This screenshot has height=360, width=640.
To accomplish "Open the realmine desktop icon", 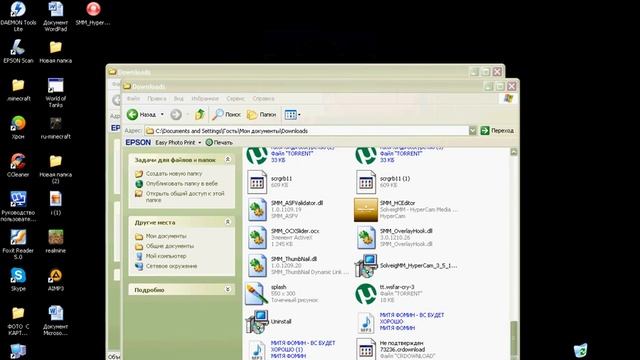I will tap(56, 241).
